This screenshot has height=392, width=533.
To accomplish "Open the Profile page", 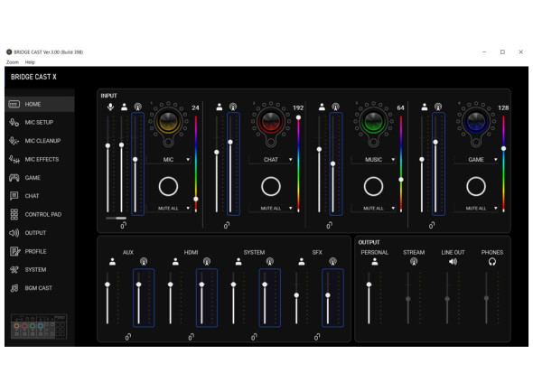I will click(40, 251).
